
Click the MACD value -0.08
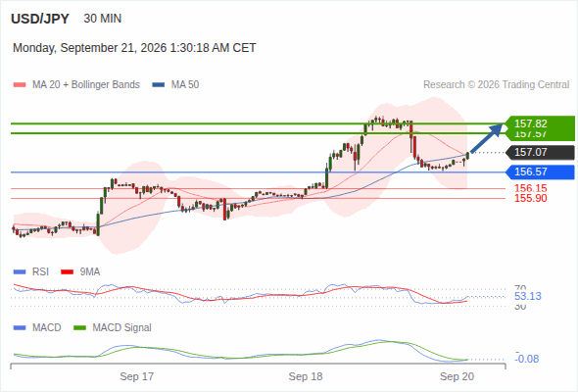[527, 359]
